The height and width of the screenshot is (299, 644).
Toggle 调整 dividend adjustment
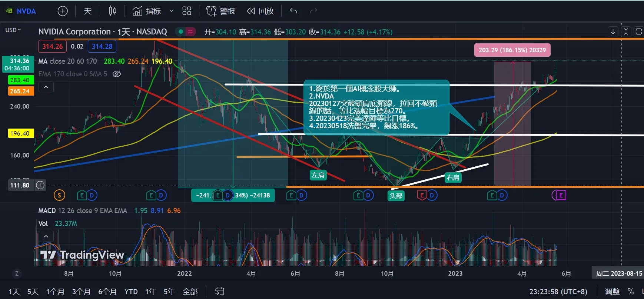point(612,292)
